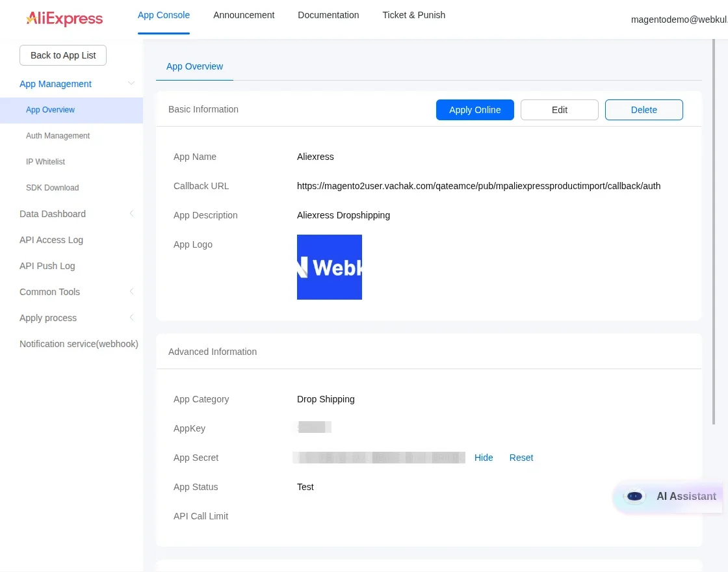This screenshot has height=572, width=728.
Task: Click the Edit button
Action: click(559, 110)
